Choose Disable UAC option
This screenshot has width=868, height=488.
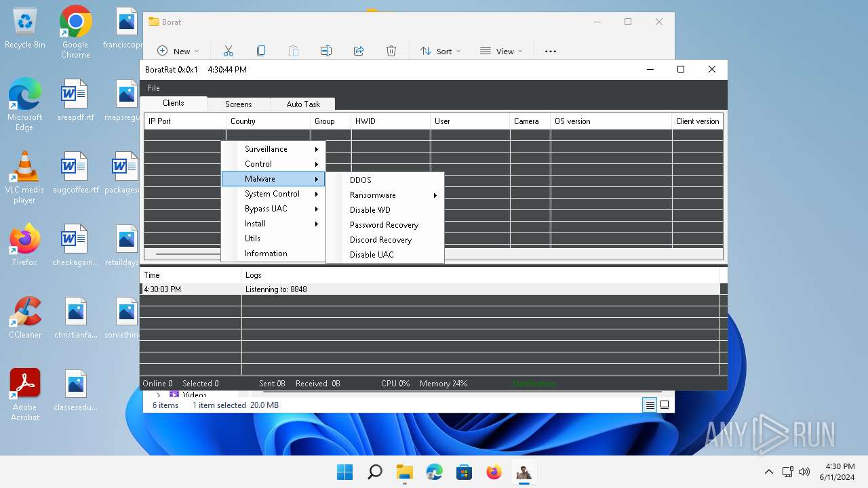[385, 255]
